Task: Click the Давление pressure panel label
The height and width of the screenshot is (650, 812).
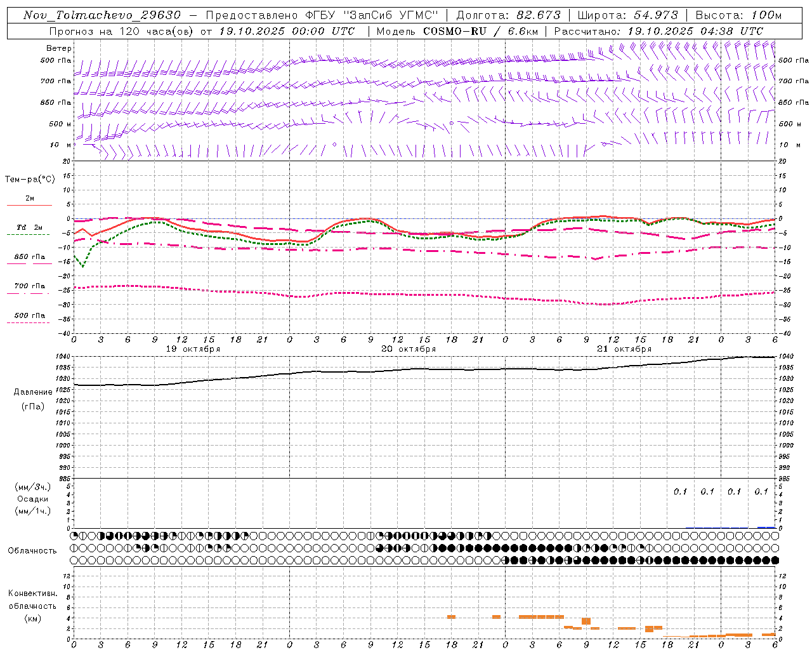Action: click(x=33, y=392)
